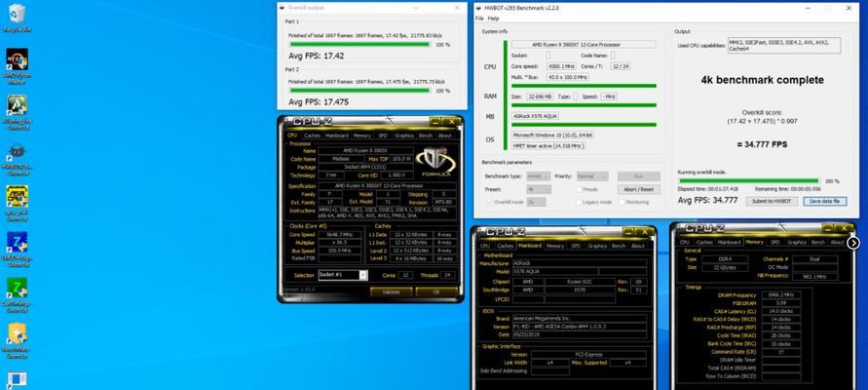The image size is (868, 390).
Task: Click the = 34.777 FPS result text
Action: tap(762, 144)
